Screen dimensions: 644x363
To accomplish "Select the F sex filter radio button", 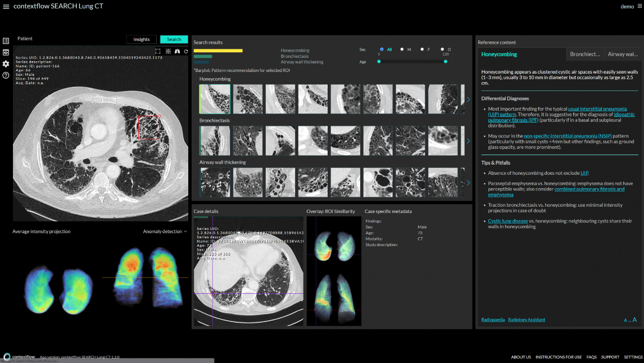I will pyautogui.click(x=422, y=49).
